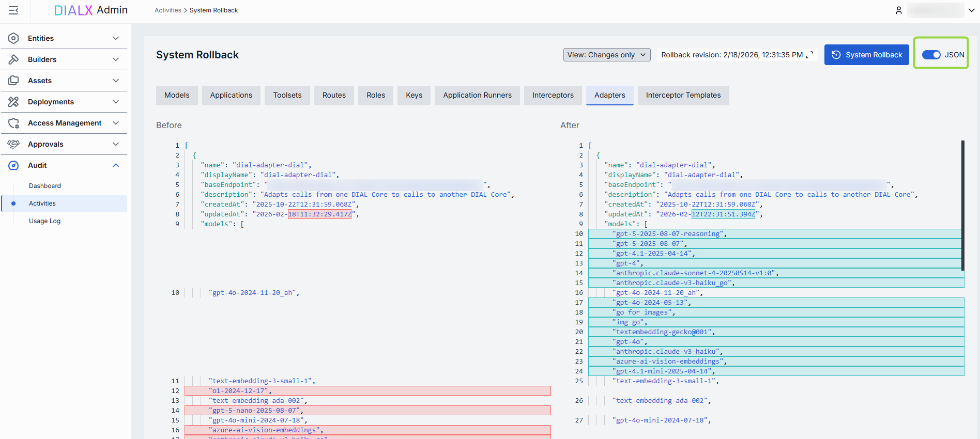Collapse the Audit section chevron
The width and height of the screenshot is (980, 439).
[x=116, y=165]
